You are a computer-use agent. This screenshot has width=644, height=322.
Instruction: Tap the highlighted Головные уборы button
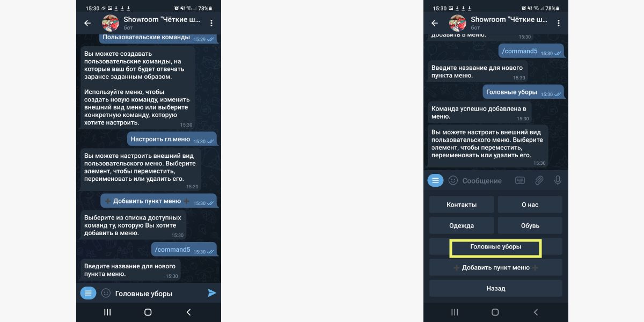(x=496, y=247)
